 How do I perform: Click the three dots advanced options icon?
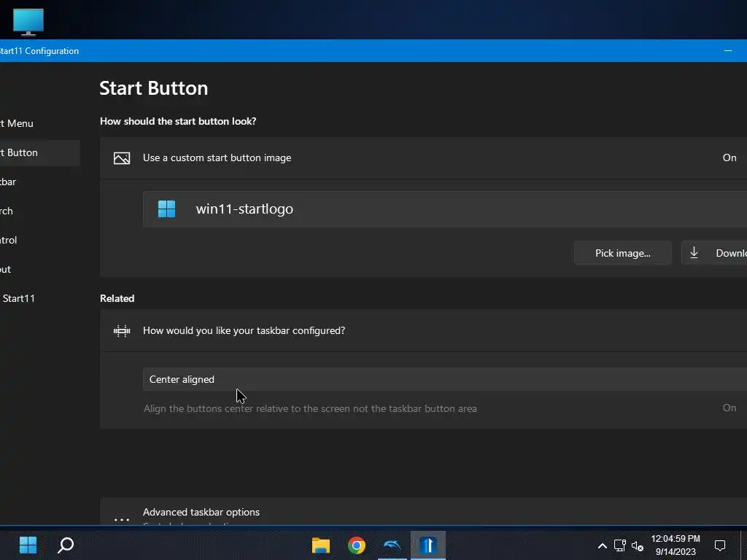click(122, 519)
